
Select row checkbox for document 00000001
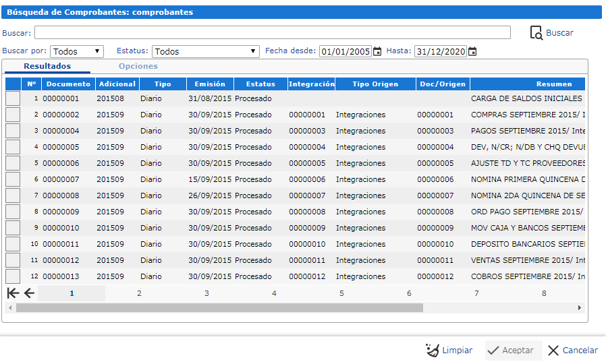(13, 98)
